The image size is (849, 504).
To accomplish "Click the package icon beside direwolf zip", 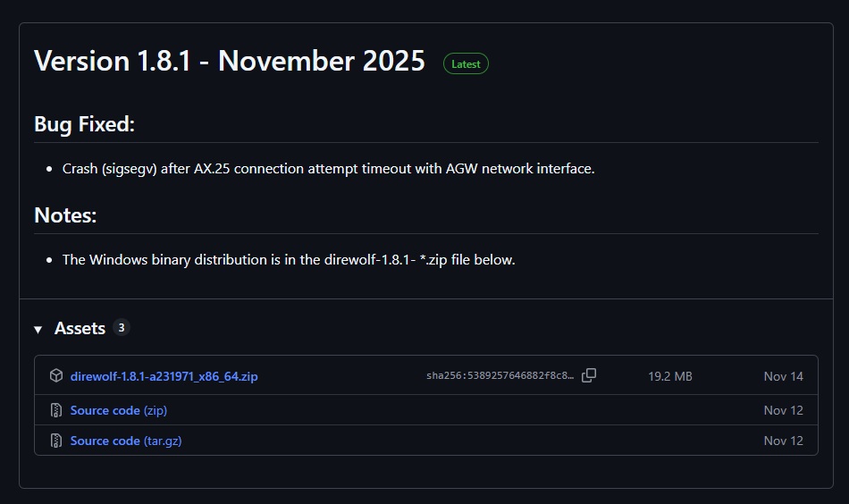I will 56,376.
